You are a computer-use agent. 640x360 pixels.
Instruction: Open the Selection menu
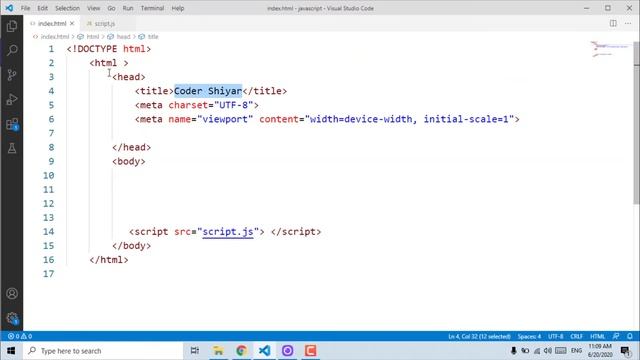coord(67,8)
